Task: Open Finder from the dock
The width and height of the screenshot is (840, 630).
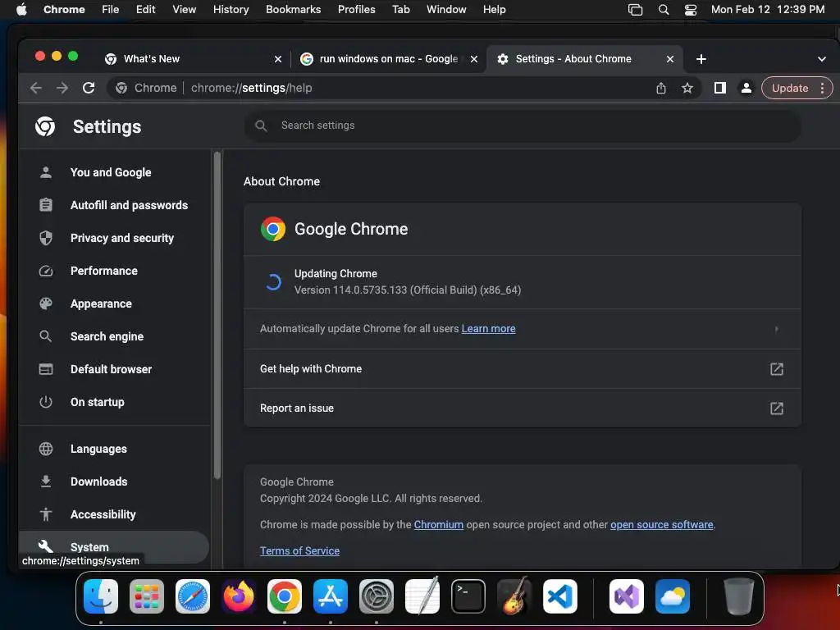Action: (x=101, y=596)
